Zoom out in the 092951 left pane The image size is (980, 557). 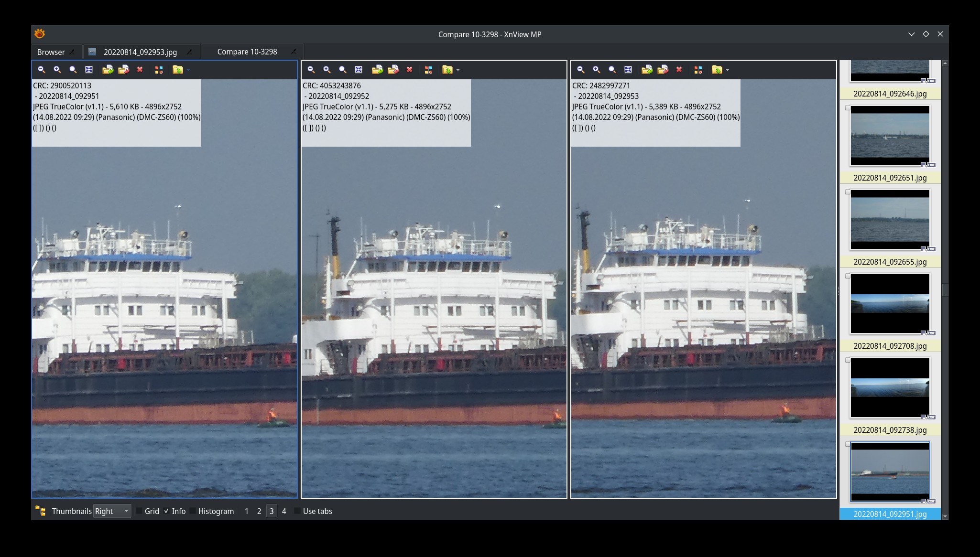[x=42, y=70]
